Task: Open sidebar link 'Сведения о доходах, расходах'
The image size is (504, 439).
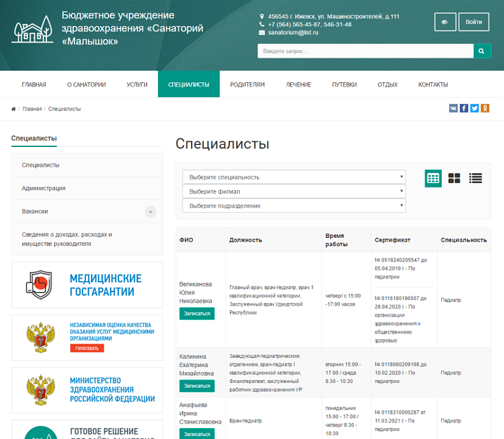Action: (87, 239)
